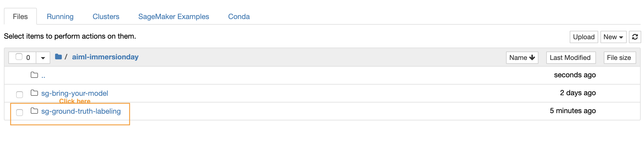Viewport: 644px width, 154px height.
Task: Sort by File size
Action: coord(620,57)
